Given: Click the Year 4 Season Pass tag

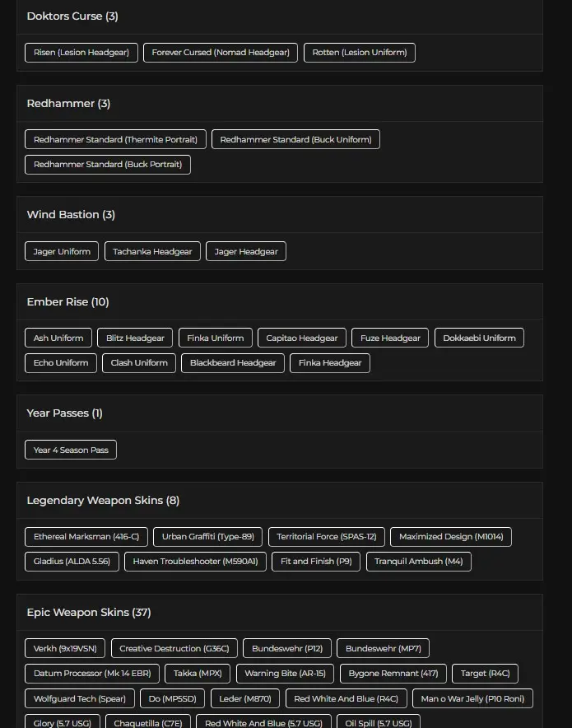Looking at the screenshot, I should [x=71, y=450].
